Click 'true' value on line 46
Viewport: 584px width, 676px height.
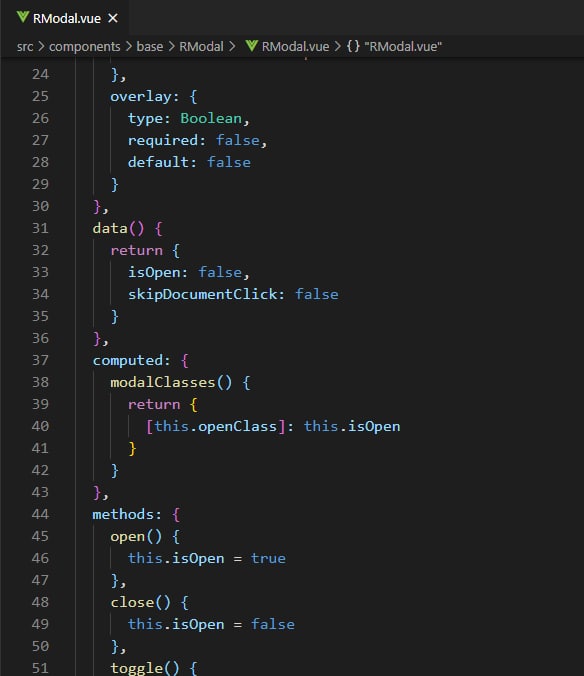268,558
